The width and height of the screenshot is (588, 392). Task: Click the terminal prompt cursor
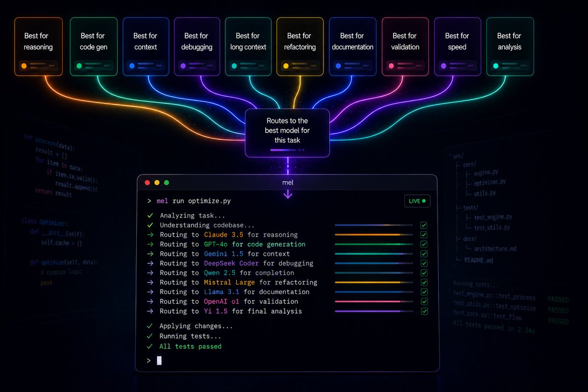pos(159,361)
